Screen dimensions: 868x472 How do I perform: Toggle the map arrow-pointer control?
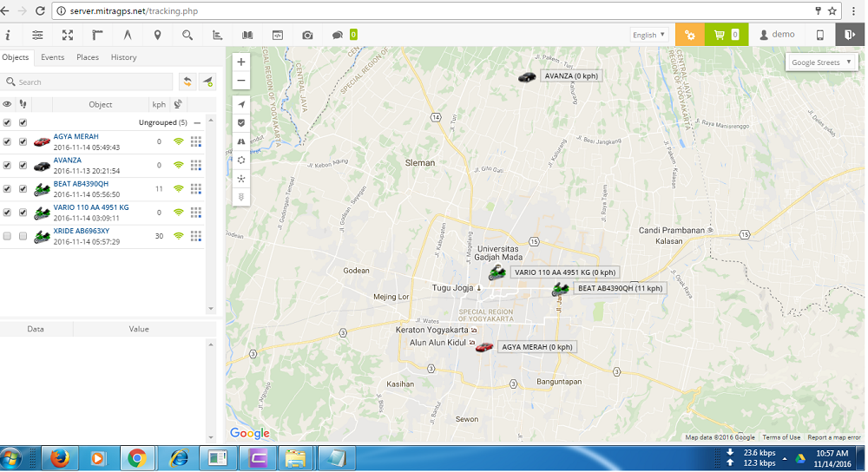click(x=241, y=105)
